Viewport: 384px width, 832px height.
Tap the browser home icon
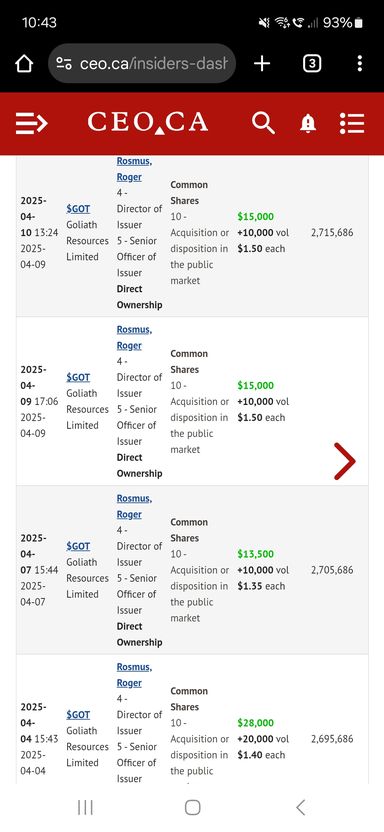[24, 64]
